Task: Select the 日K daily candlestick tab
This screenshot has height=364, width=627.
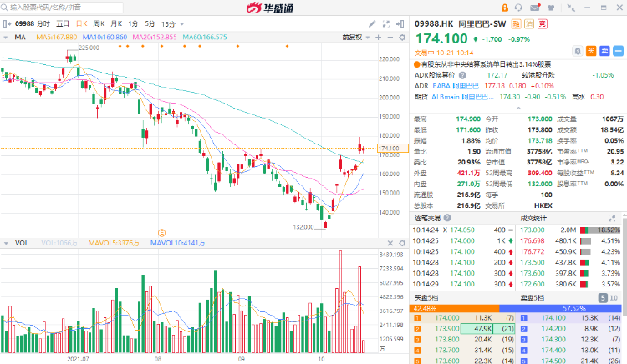Action: coord(82,24)
